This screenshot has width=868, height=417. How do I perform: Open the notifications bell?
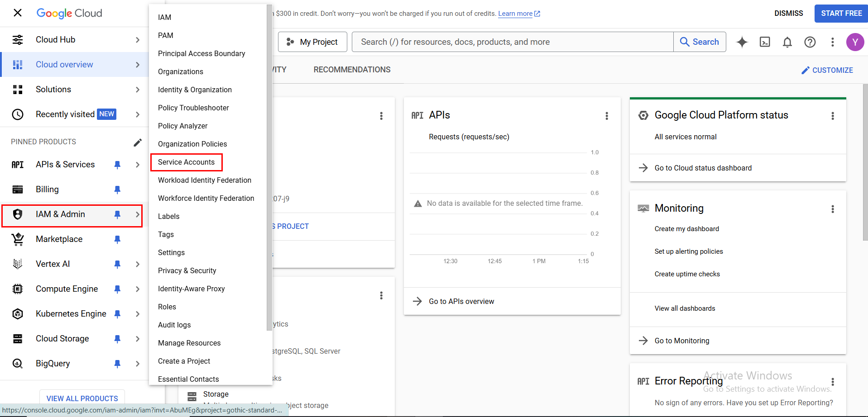click(787, 42)
